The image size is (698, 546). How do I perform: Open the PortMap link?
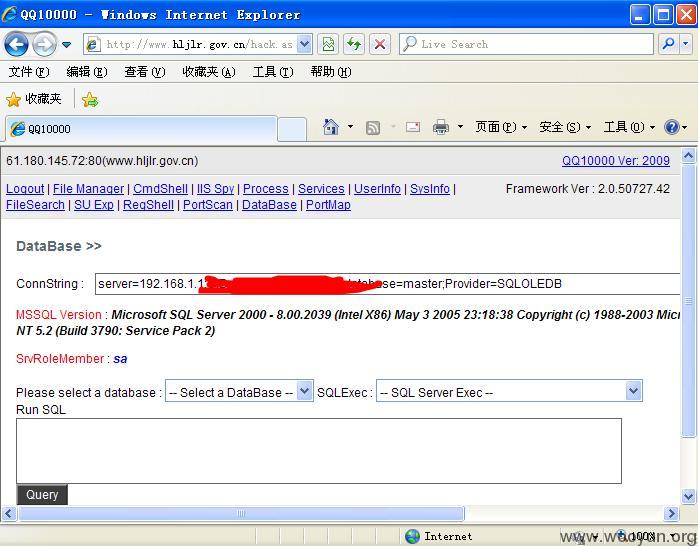[x=329, y=205]
